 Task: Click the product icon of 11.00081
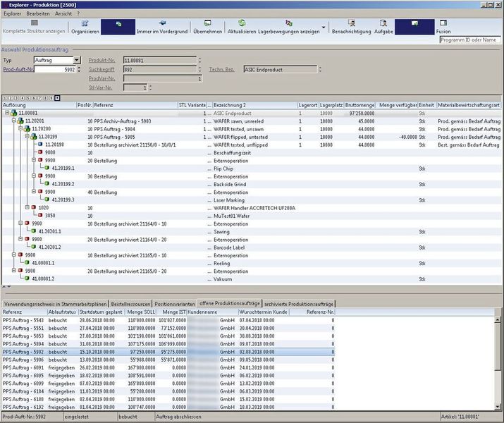pyautogui.click(x=14, y=113)
